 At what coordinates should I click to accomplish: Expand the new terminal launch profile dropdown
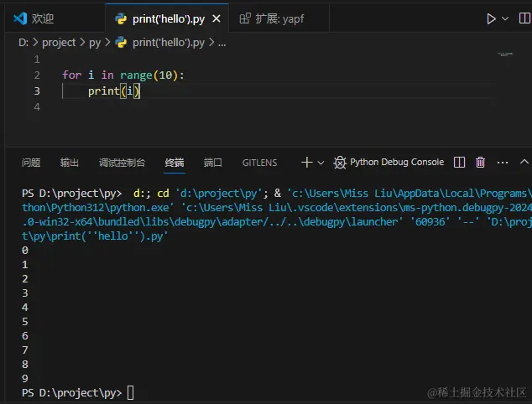(x=321, y=163)
